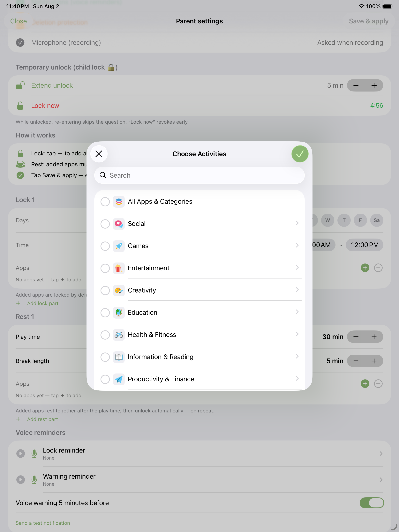Click the All Apps & Categories stack icon
Image resolution: width=399 pixels, height=532 pixels.
[x=119, y=202]
